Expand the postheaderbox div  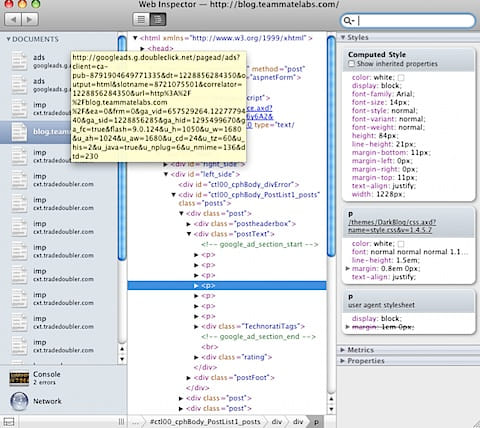tap(188, 224)
